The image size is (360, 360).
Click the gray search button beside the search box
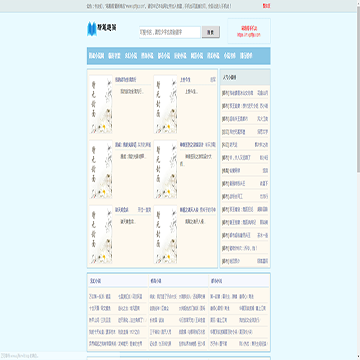tap(211, 32)
